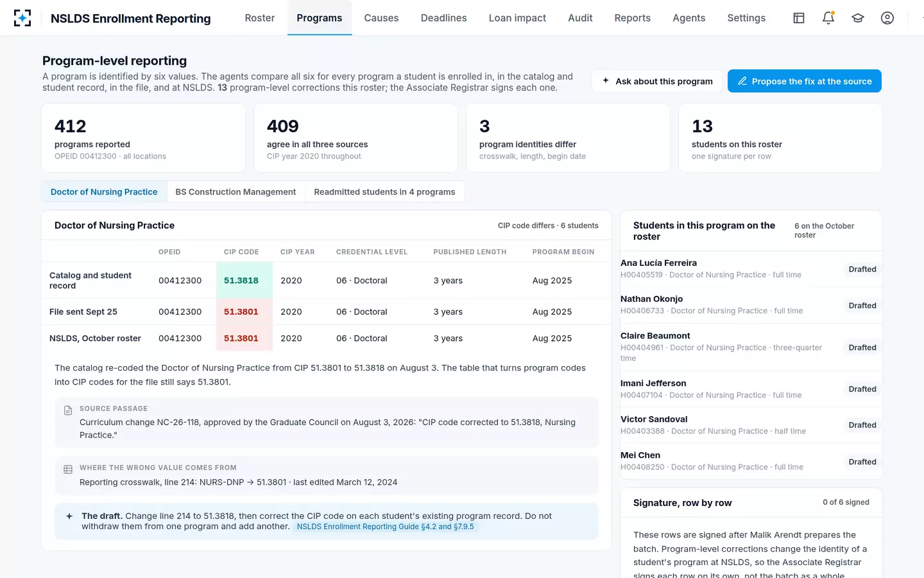
Task: Click Catalog and student record row label
Action: coord(90,281)
